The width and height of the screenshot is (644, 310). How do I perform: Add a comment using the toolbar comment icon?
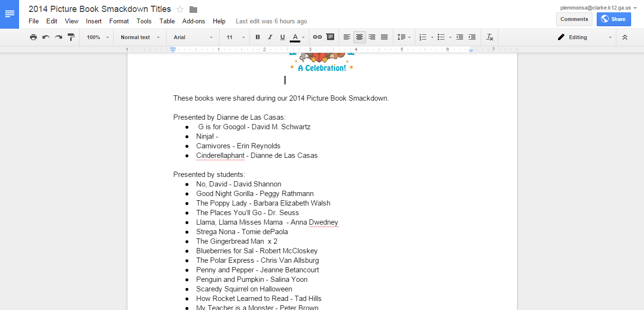330,37
